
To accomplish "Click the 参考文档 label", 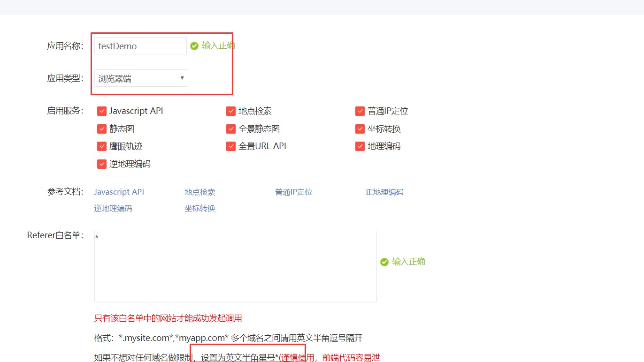I will (65, 192).
